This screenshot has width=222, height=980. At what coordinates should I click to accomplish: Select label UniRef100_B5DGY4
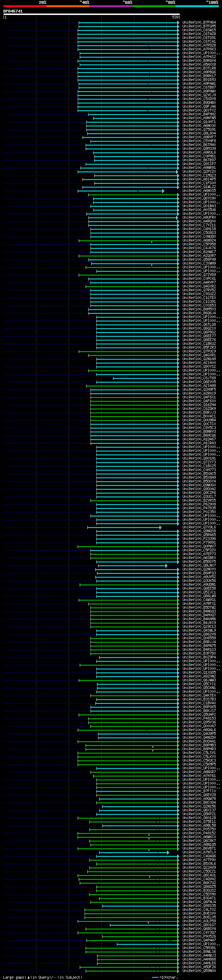coord(199,481)
